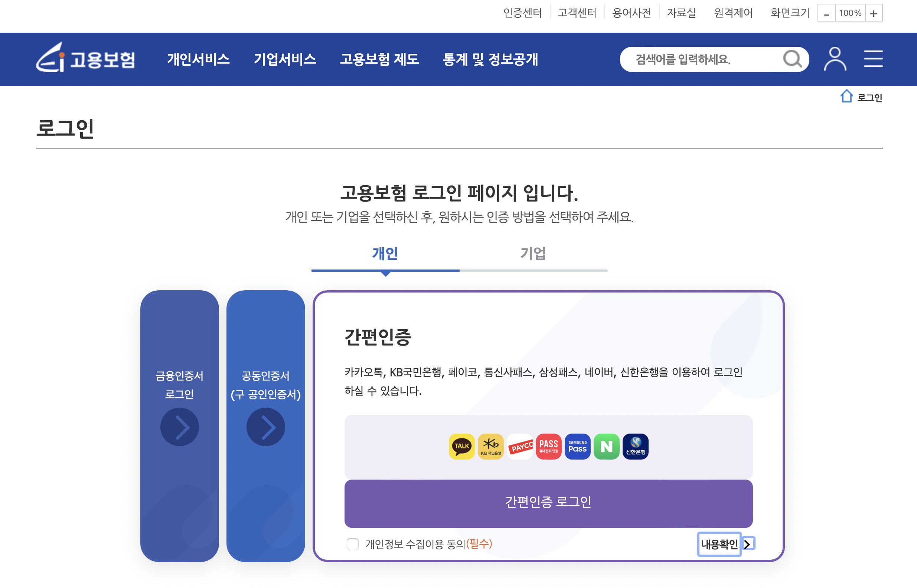Click the 간편인증 heading
Screen dimensions: 917x588
click(x=377, y=337)
